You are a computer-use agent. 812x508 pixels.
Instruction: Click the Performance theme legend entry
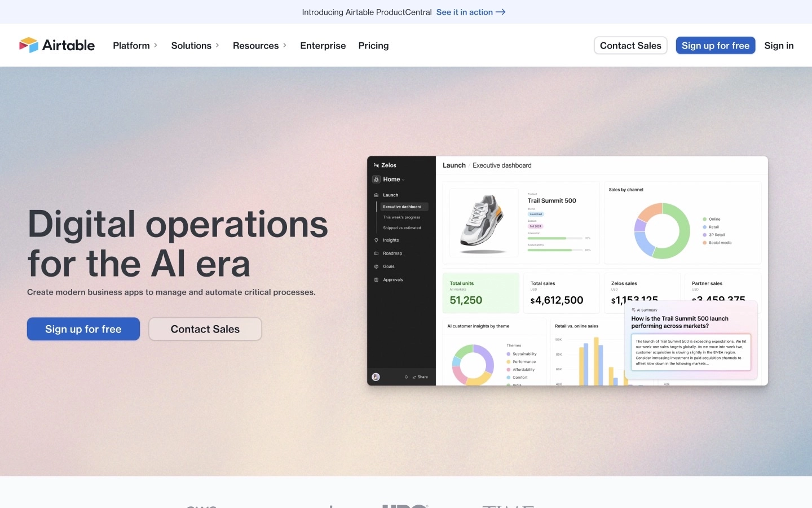click(x=521, y=362)
